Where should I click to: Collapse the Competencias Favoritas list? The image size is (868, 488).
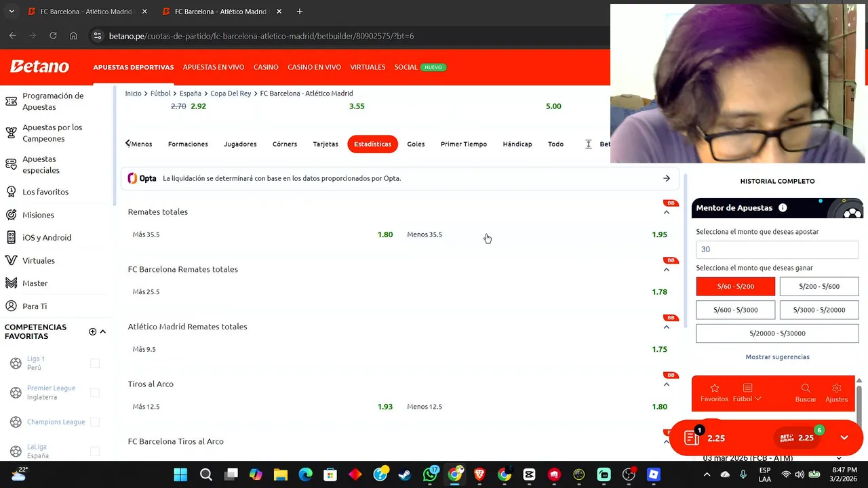click(x=103, y=331)
